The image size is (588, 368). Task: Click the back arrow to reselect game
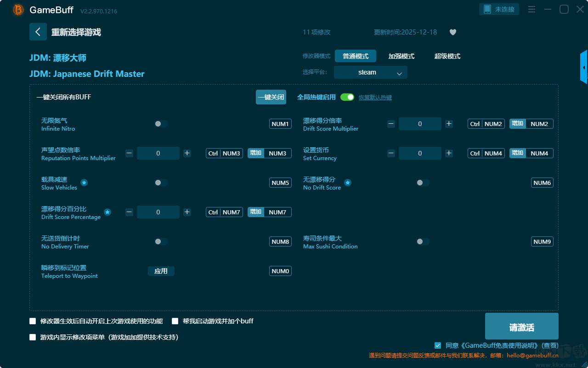click(x=38, y=32)
